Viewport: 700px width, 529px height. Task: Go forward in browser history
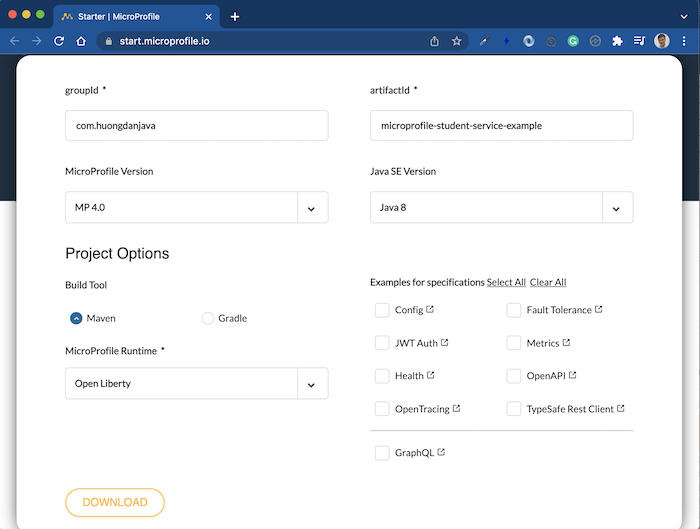point(37,41)
